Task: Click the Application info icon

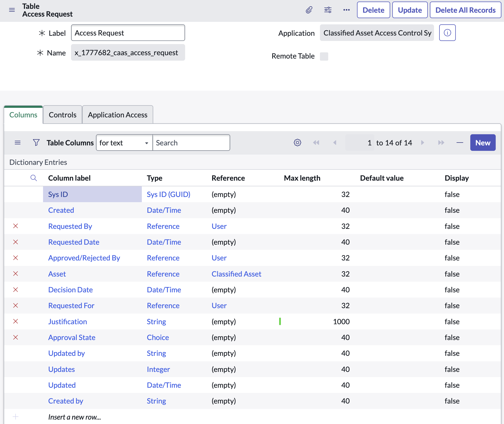Action: [447, 33]
